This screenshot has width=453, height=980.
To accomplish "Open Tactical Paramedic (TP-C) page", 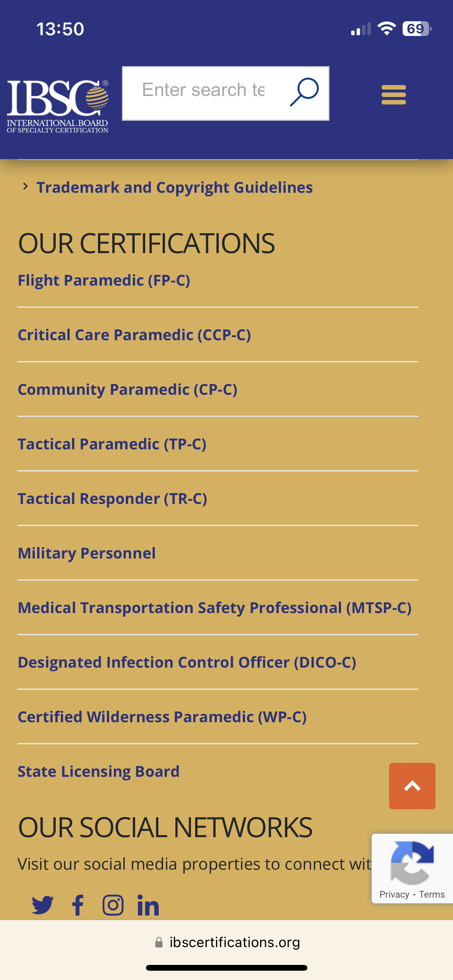I will coord(112,444).
